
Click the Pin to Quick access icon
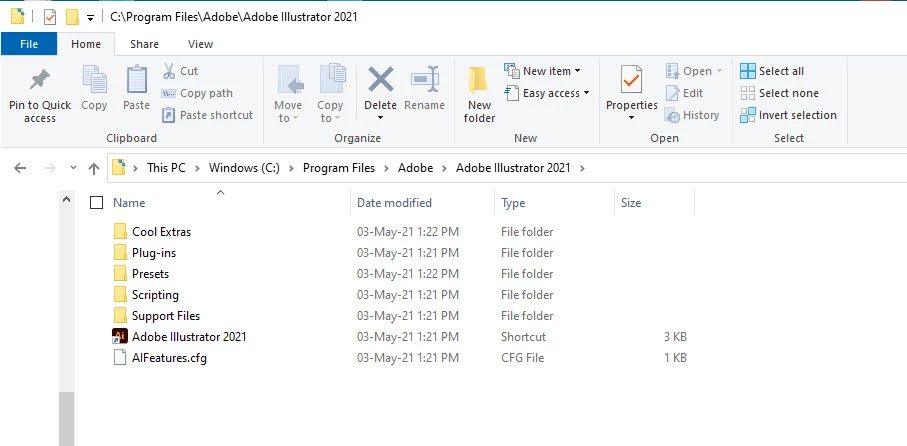(x=40, y=80)
